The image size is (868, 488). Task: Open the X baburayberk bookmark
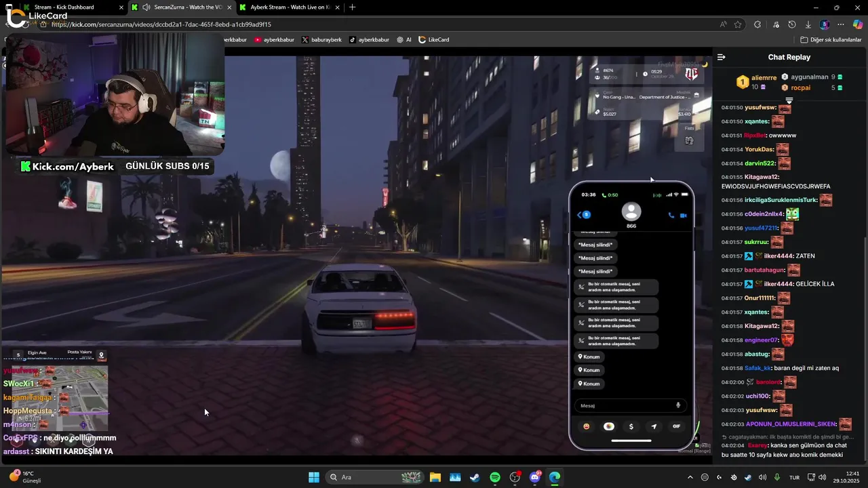click(321, 40)
